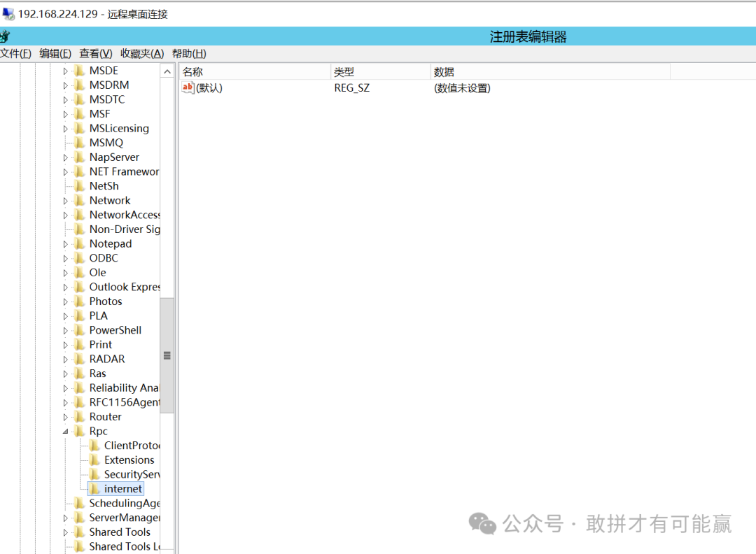Click the ab string icon for (默认) value

188,88
